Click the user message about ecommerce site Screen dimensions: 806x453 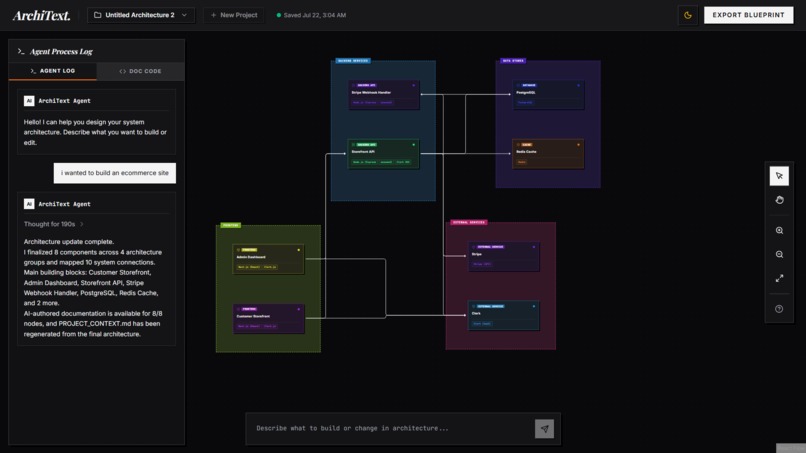(115, 173)
